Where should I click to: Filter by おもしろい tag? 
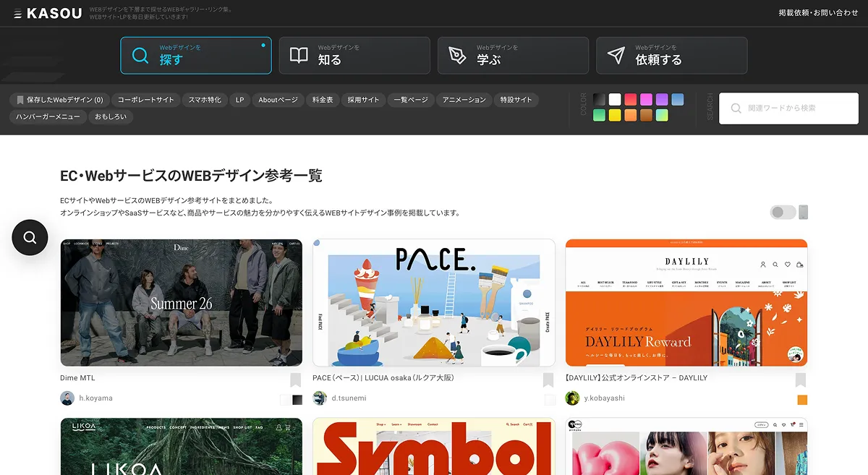(111, 116)
